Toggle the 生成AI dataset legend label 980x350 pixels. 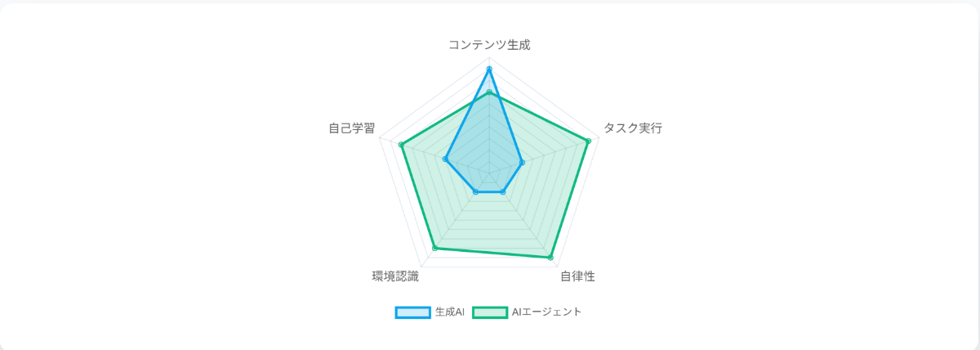[x=449, y=312]
